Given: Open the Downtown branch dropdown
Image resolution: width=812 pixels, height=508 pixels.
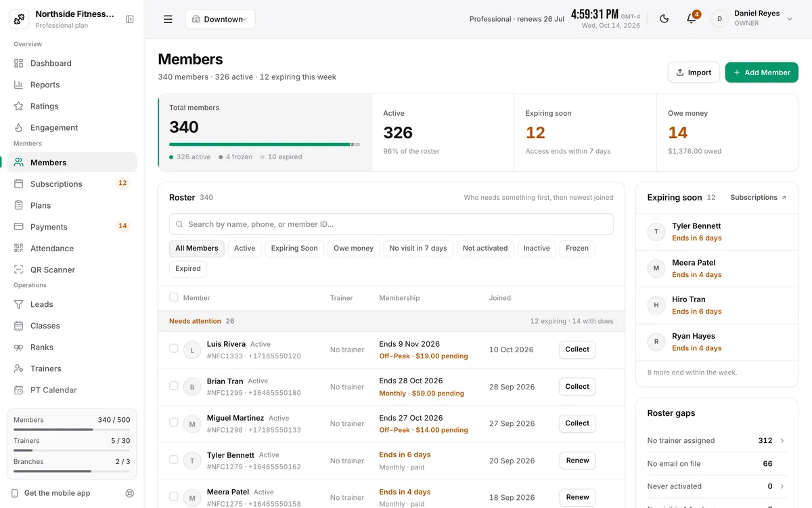Looking at the screenshot, I should coord(220,19).
